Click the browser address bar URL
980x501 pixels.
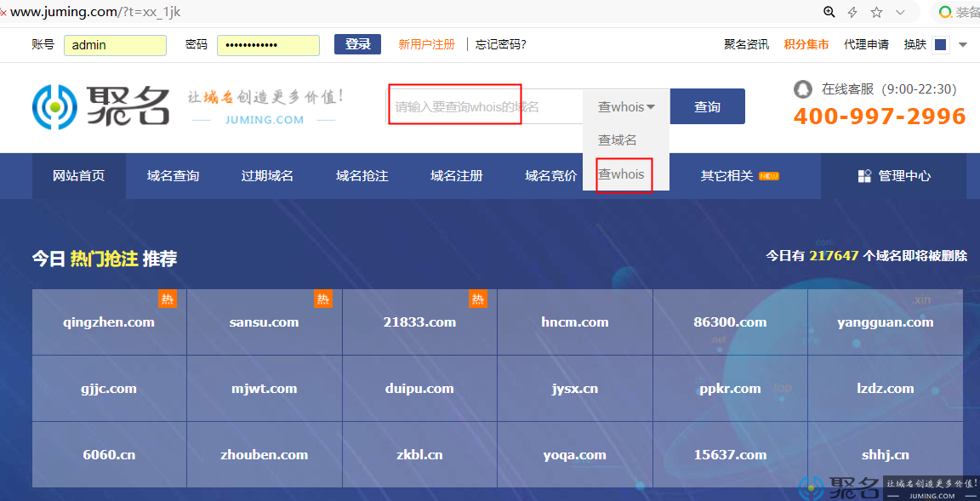tap(95, 12)
